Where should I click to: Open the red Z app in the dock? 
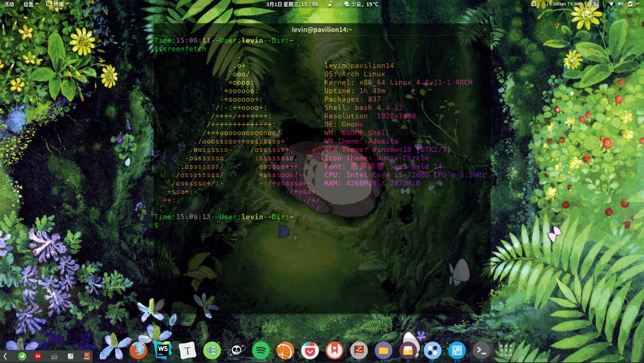click(359, 350)
